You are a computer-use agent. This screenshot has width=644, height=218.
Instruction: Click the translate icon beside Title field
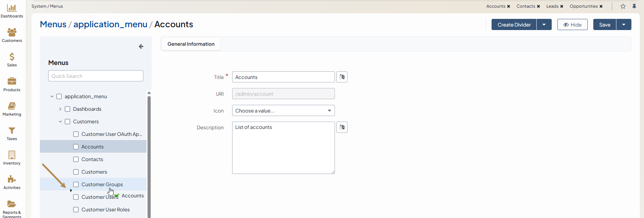342,77
